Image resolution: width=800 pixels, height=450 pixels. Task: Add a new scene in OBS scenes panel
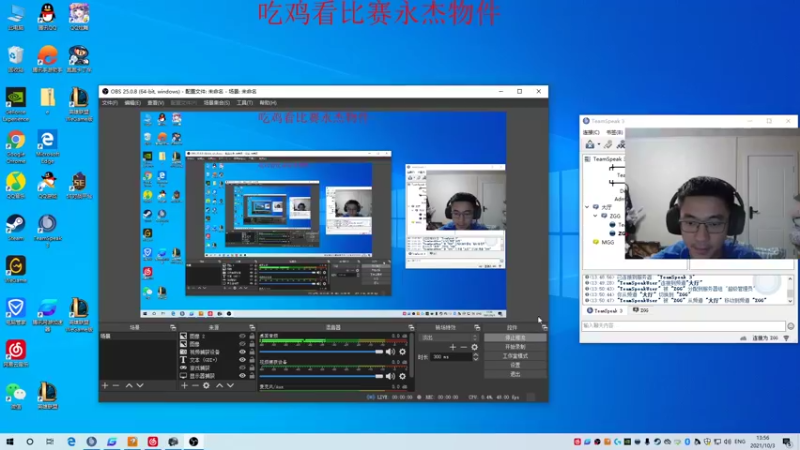click(x=105, y=386)
